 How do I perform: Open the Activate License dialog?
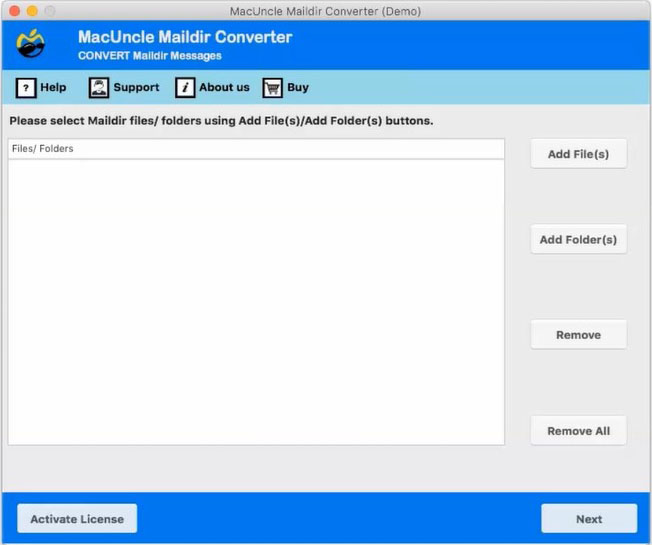[77, 519]
